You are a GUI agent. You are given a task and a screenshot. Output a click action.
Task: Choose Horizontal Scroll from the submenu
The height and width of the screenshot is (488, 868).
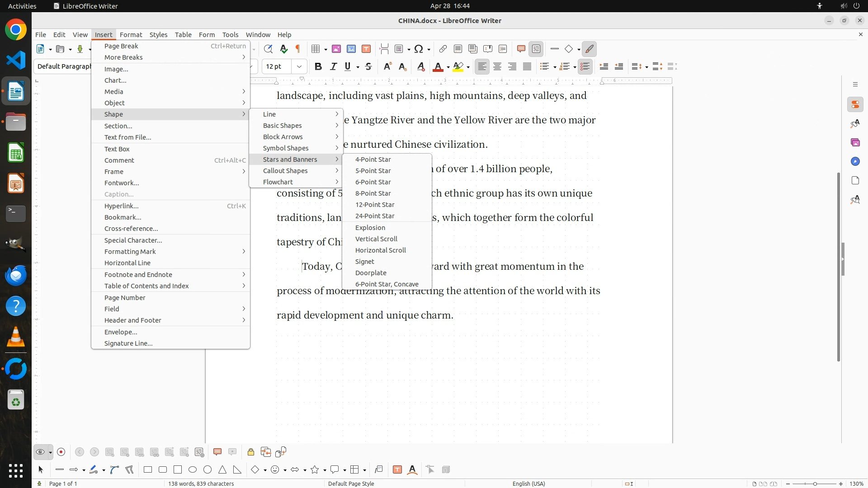pos(380,250)
